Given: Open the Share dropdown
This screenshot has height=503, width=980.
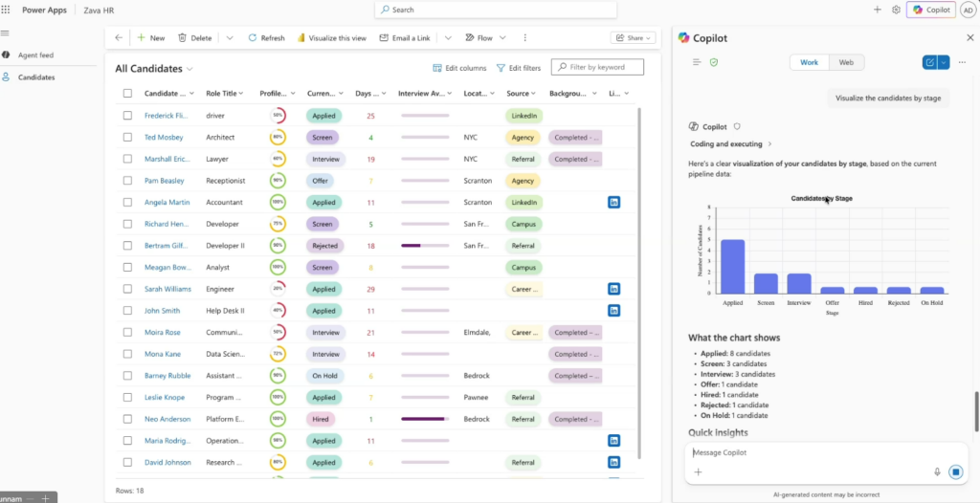Looking at the screenshot, I should tap(634, 38).
